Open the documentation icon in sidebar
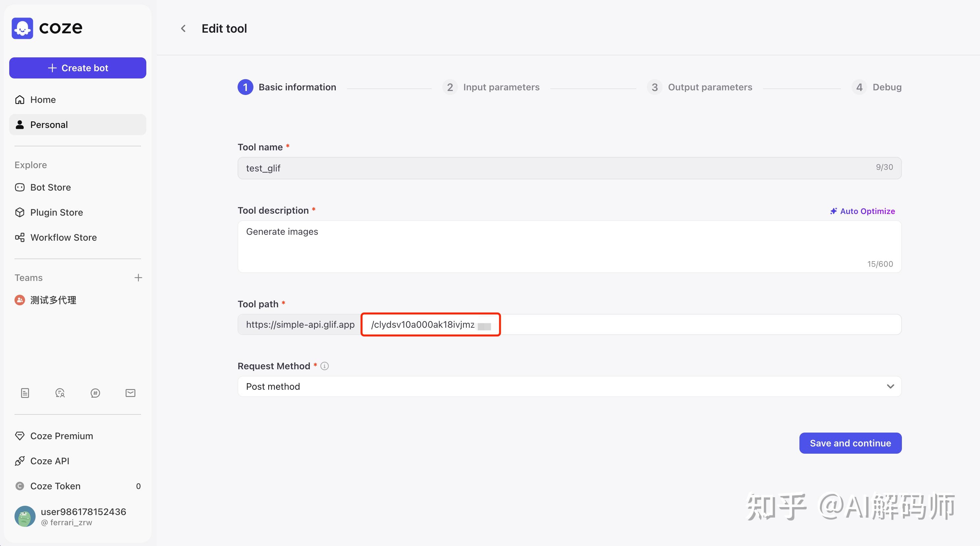The image size is (980, 546). pos(25,393)
